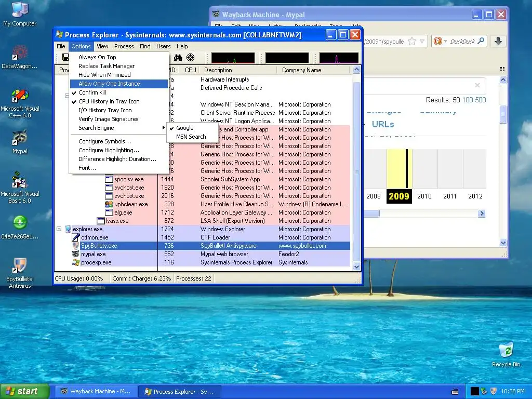The image size is (532, 399).
Task: Toggle the Hide When Minimized option
Action: 119,75
